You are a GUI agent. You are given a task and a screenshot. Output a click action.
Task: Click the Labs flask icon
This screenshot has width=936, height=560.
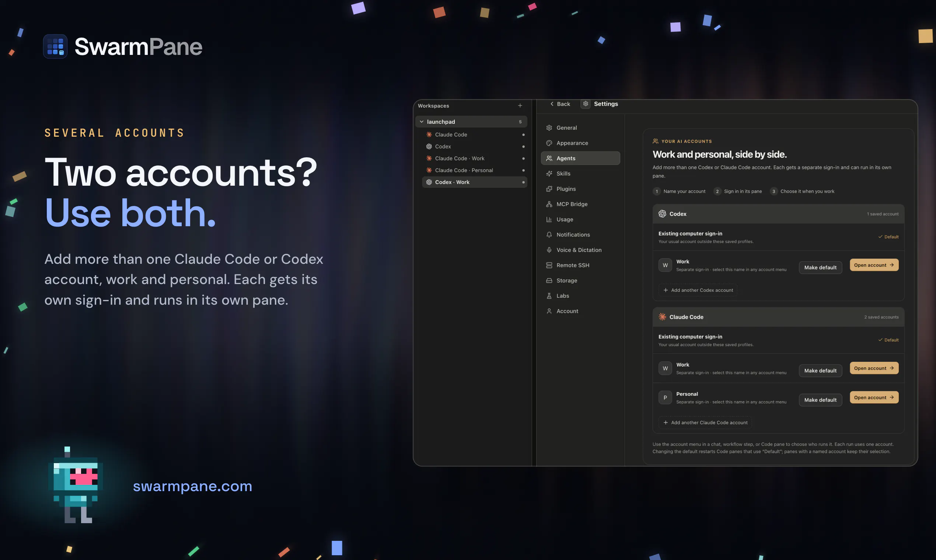tap(549, 296)
